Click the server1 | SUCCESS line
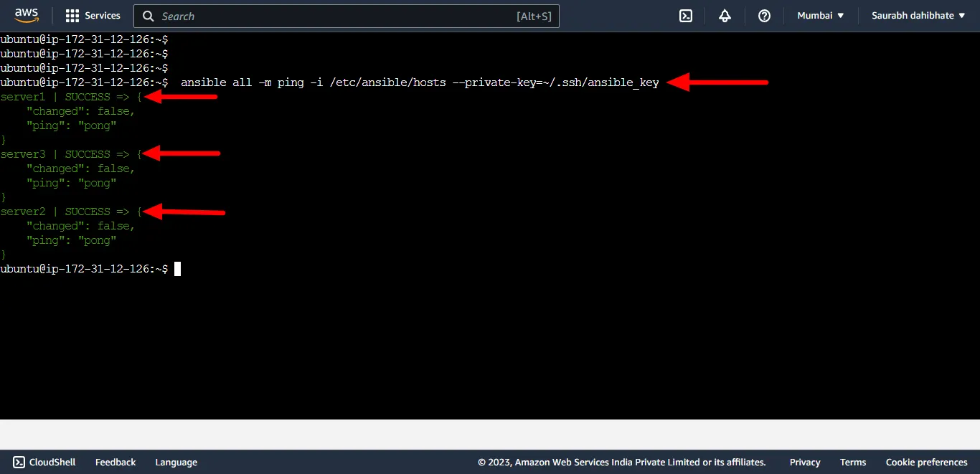 tap(71, 97)
